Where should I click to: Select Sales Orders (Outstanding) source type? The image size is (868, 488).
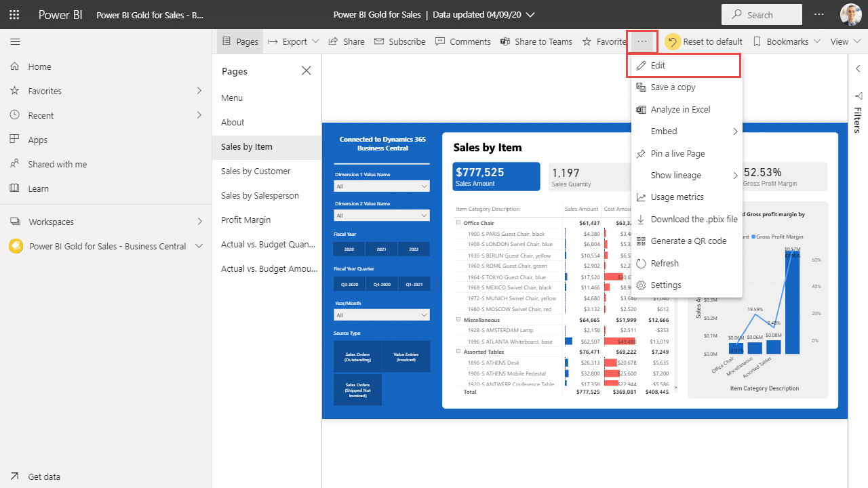click(357, 357)
